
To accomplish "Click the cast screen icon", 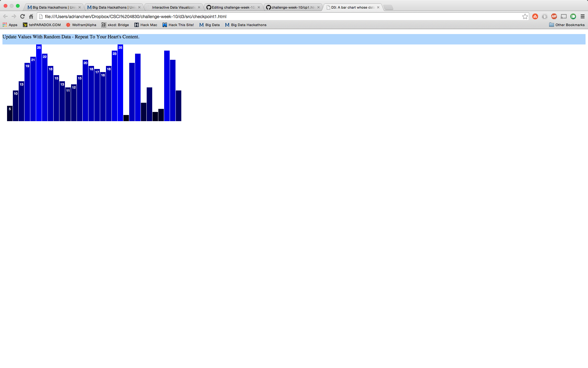I will [x=563, y=17].
